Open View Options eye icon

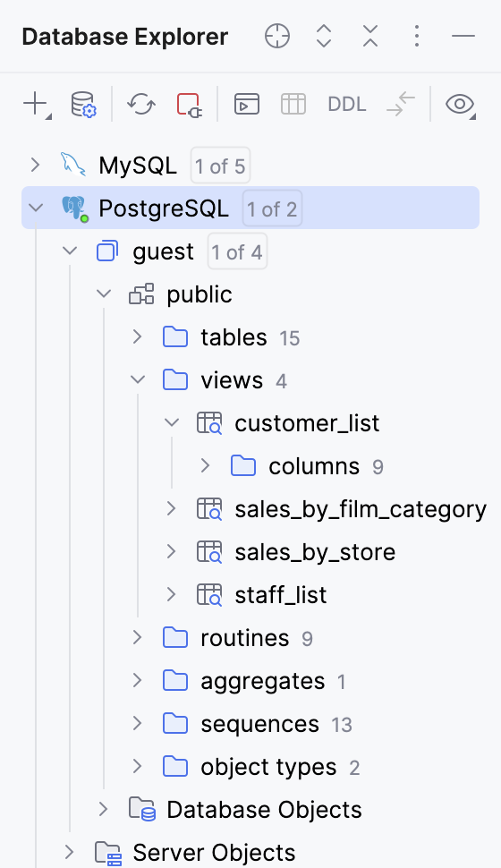coord(461,105)
